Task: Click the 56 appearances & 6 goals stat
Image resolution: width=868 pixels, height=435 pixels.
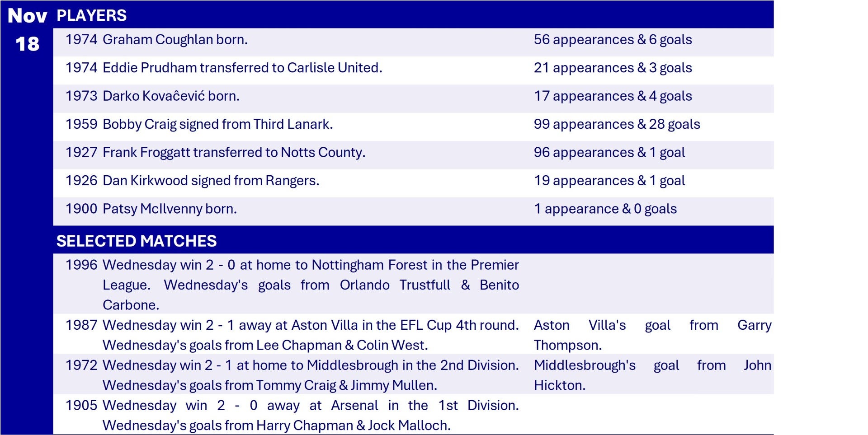Action: pos(613,40)
